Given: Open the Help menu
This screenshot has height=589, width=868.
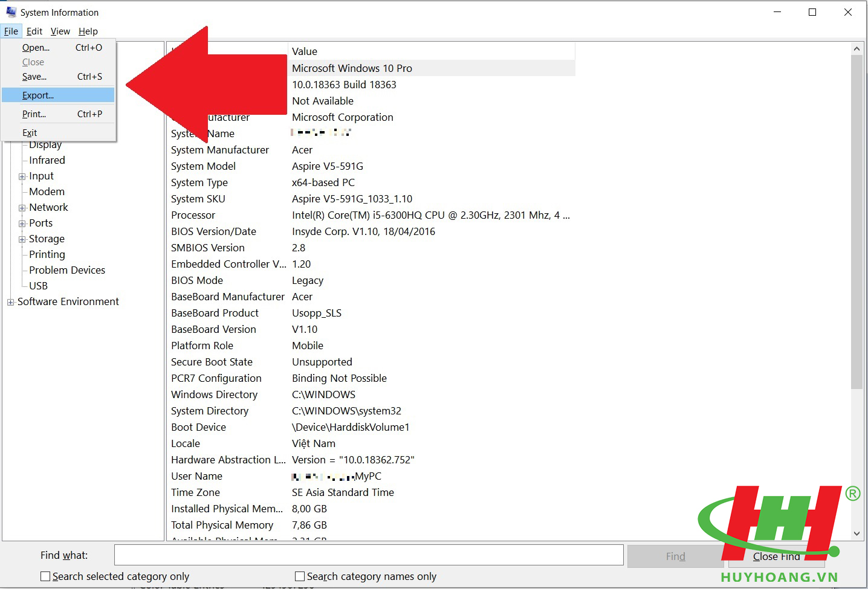Looking at the screenshot, I should [88, 31].
